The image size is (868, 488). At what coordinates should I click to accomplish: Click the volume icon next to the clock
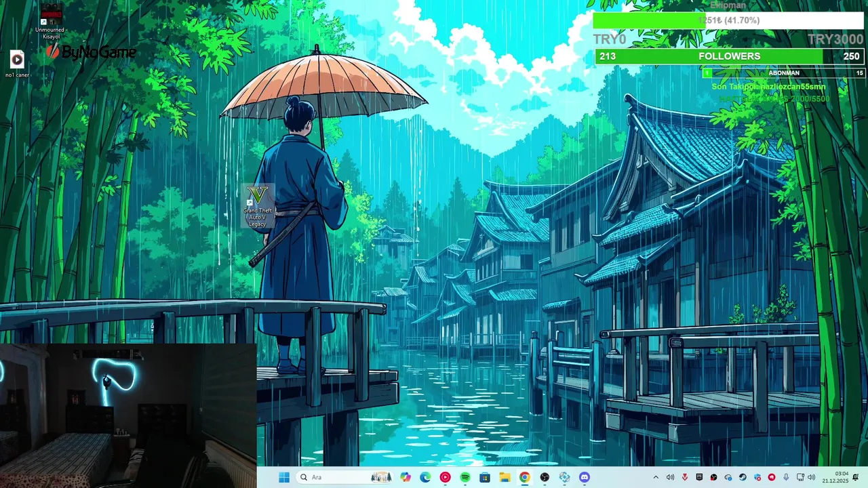coord(812,477)
